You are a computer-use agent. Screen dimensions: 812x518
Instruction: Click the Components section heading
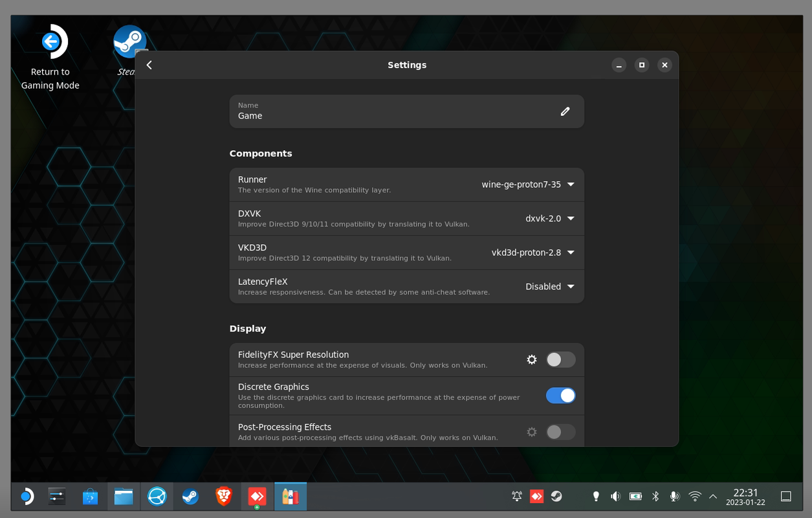tap(261, 153)
